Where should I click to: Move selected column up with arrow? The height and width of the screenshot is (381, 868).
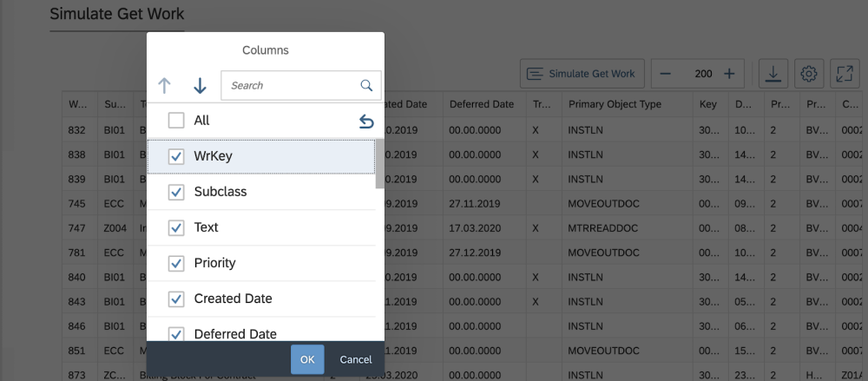165,86
